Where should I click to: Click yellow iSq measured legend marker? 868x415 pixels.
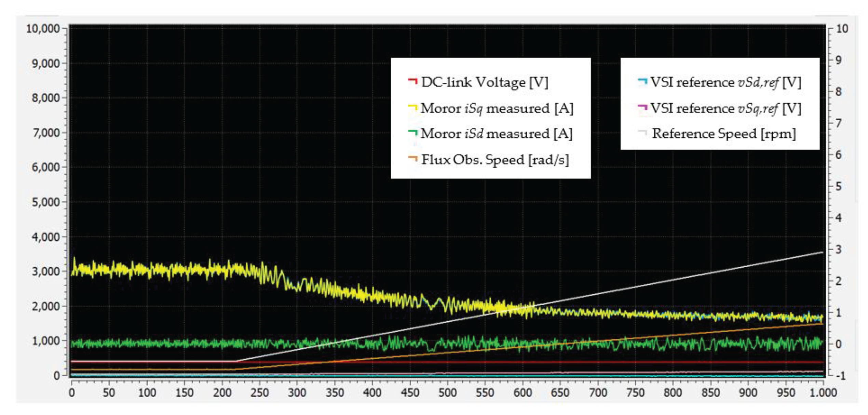[413, 108]
